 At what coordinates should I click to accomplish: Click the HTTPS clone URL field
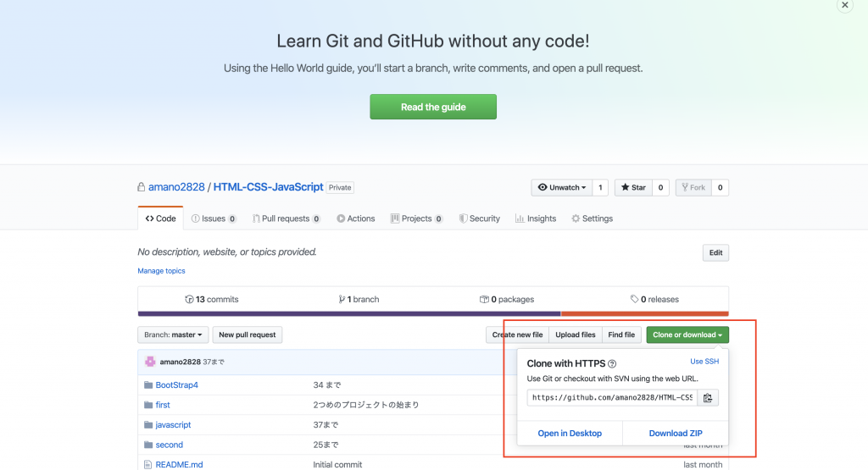(x=612, y=397)
